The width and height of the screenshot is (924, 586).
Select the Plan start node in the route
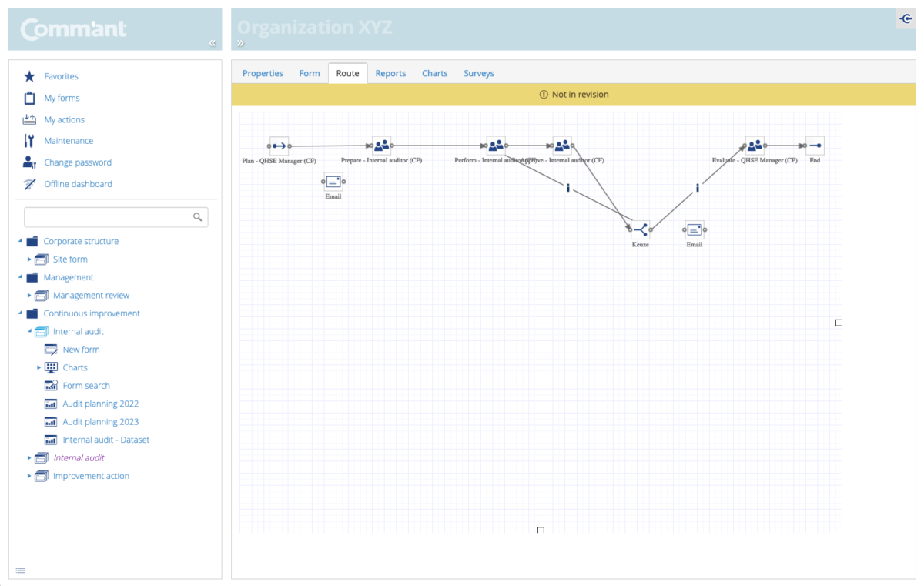[279, 145]
